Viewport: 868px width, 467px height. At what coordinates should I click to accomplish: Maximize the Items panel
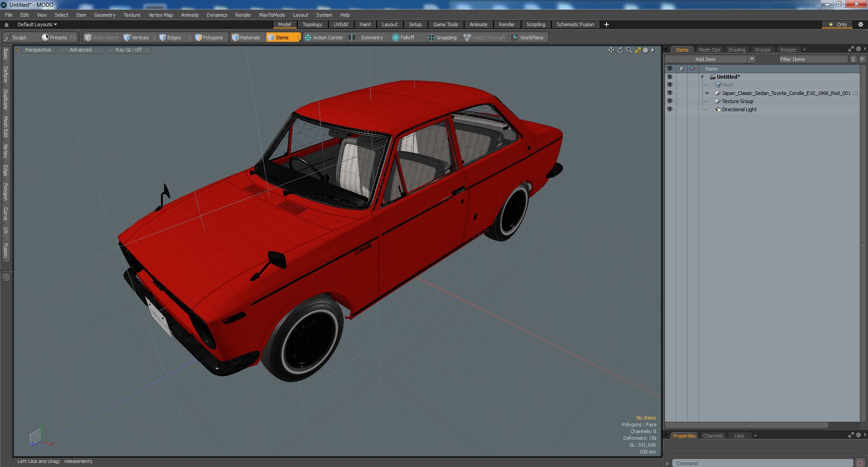point(851,49)
